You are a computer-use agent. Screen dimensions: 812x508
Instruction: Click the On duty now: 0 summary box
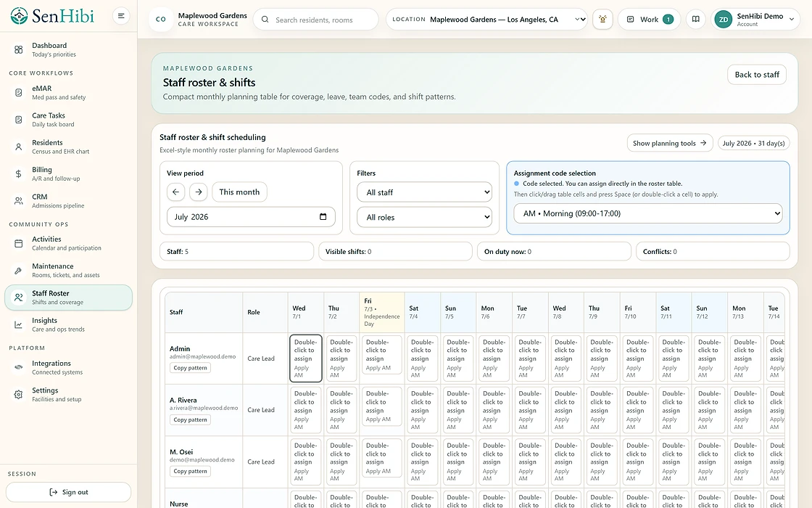(x=554, y=251)
